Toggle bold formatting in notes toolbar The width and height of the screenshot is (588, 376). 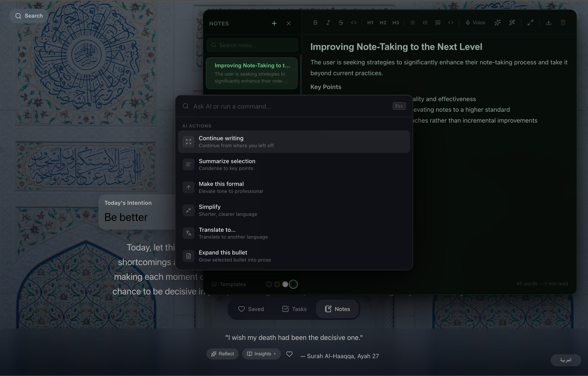click(x=315, y=23)
